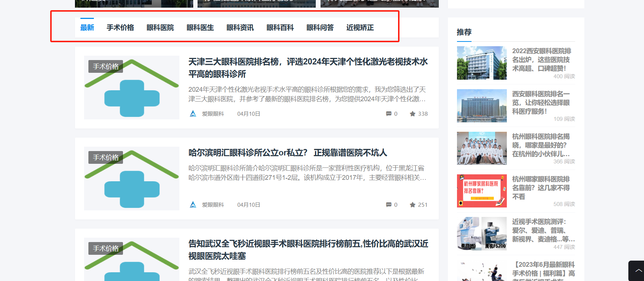The height and width of the screenshot is (281, 644).
Task: Click the 爱眼眼科 logo icon under the 哈尔滨 article
Action: tap(193, 205)
